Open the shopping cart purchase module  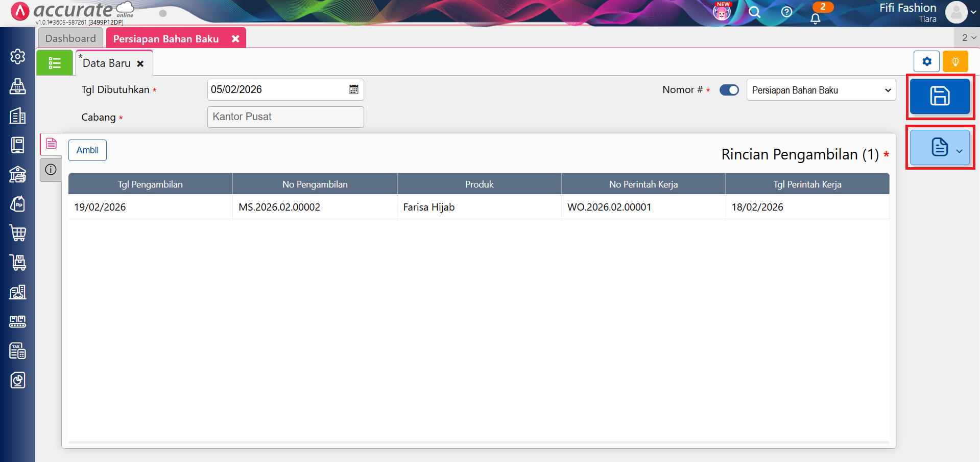click(18, 233)
